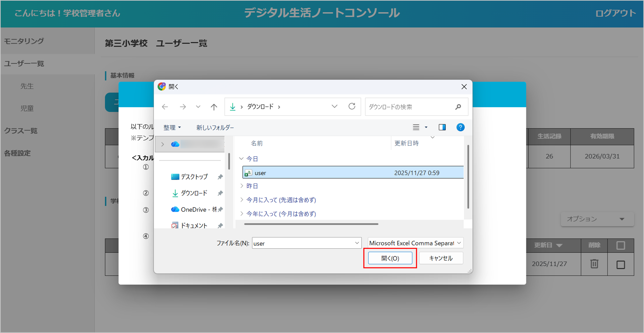
Task: Expand the 昨日 file group
Action: pos(241,186)
